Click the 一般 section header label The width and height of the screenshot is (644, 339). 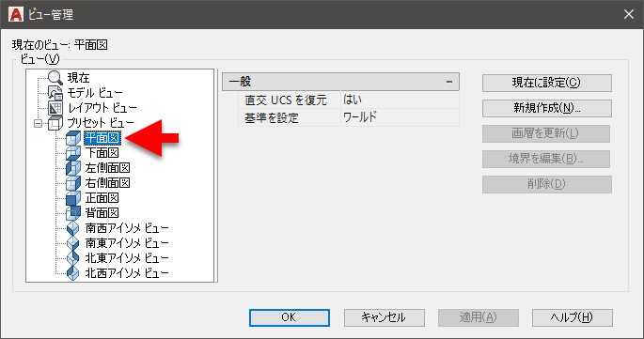pyautogui.click(x=241, y=82)
